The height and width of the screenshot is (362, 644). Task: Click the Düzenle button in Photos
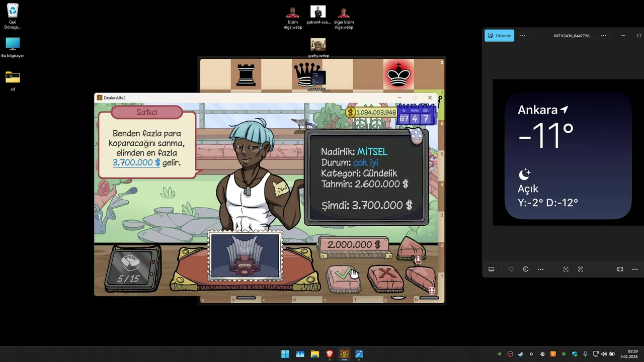[x=499, y=36]
